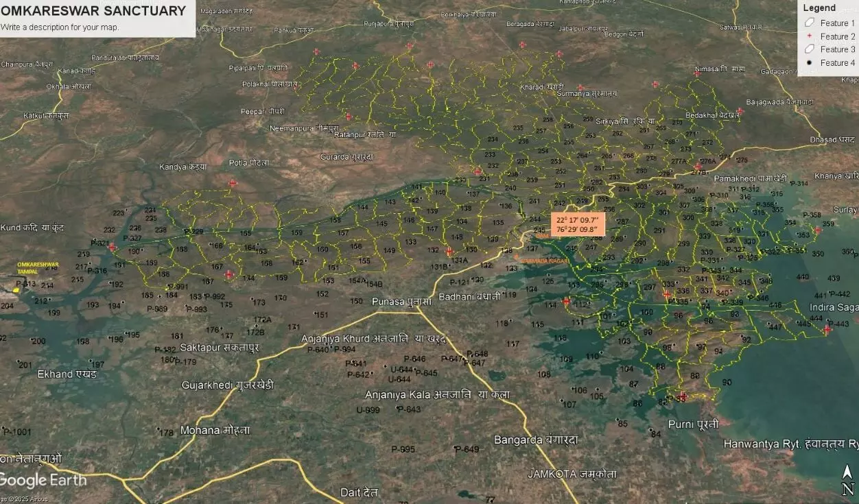Click the red cross marker near compartment 167
The height and width of the screenshot is (504, 859).
click(229, 274)
